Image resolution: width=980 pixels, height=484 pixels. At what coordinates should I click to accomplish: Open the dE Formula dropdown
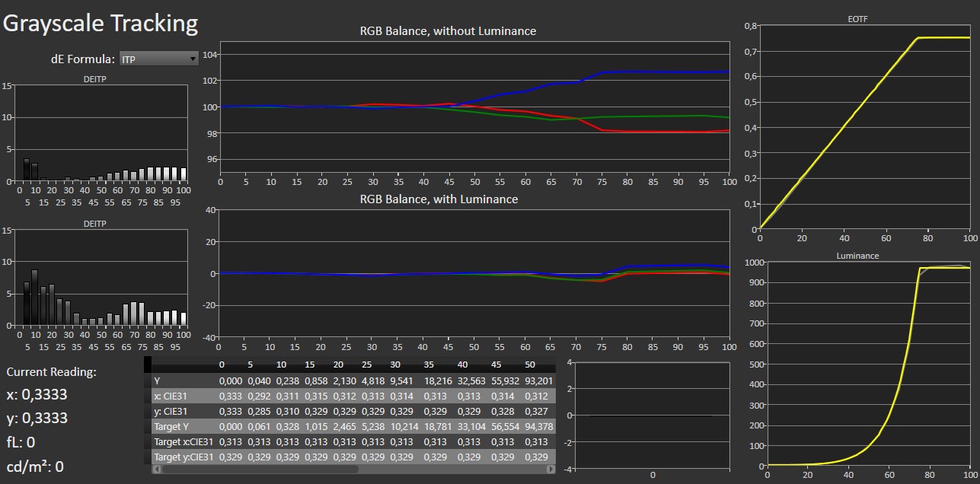pyautogui.click(x=159, y=59)
